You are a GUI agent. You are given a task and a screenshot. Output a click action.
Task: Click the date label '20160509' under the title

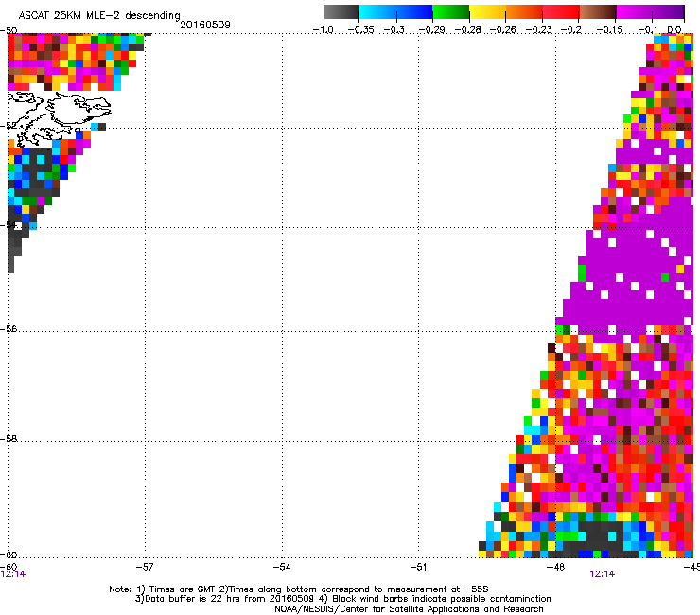(x=205, y=25)
